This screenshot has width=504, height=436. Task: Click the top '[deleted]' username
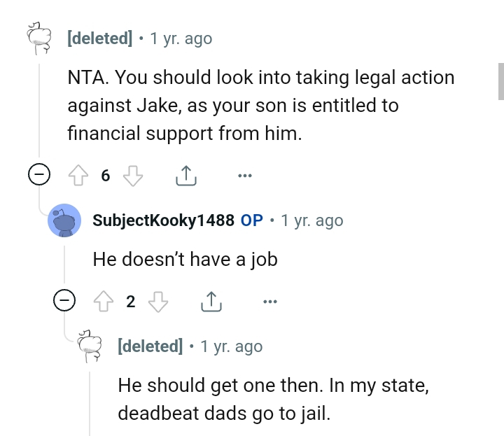(99, 38)
